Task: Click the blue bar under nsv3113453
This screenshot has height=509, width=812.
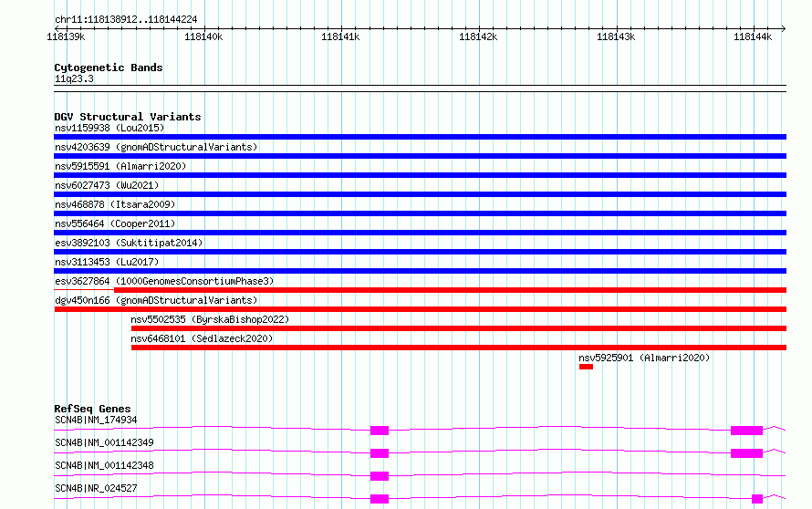Action: coord(420,271)
